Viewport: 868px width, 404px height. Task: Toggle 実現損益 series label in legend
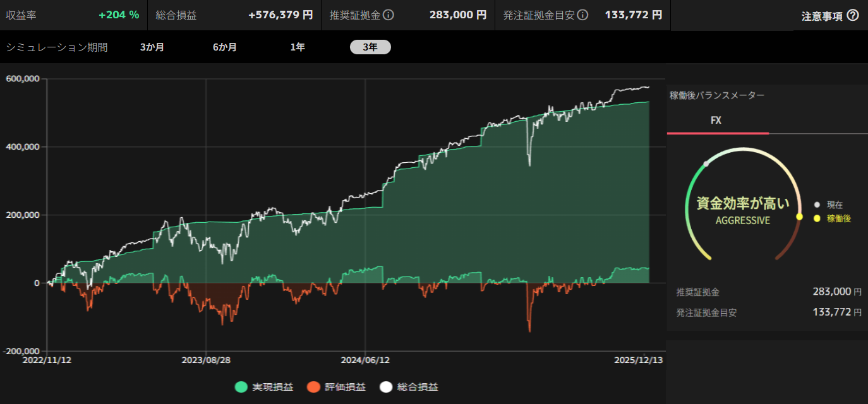(272, 387)
